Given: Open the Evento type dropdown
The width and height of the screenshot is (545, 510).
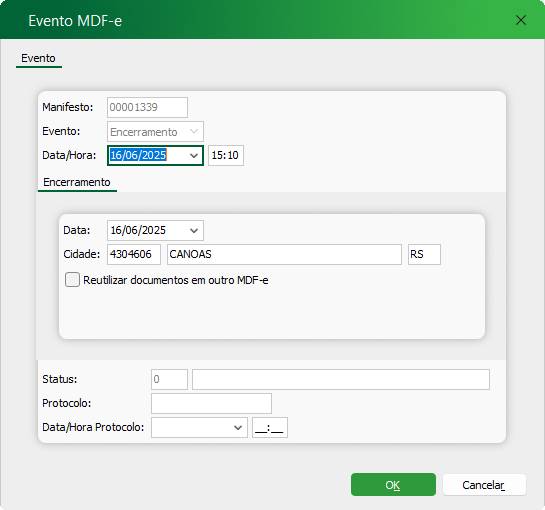Looking at the screenshot, I should click(194, 131).
